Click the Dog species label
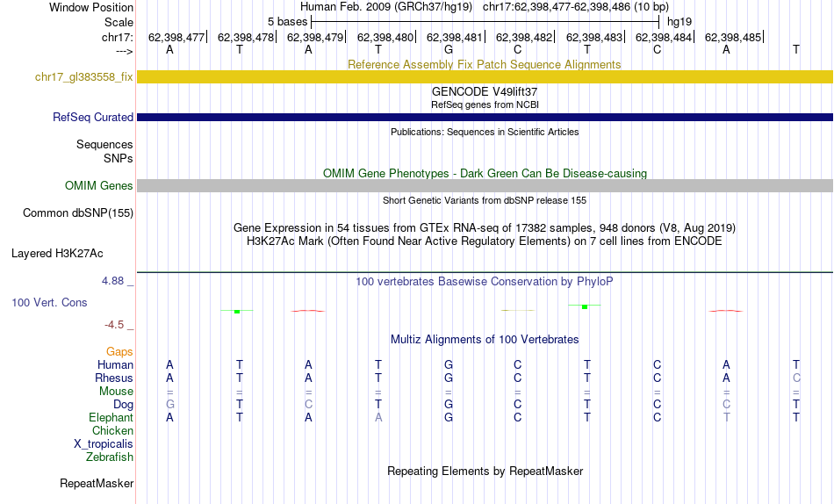This screenshot has width=834, height=504. point(124,405)
